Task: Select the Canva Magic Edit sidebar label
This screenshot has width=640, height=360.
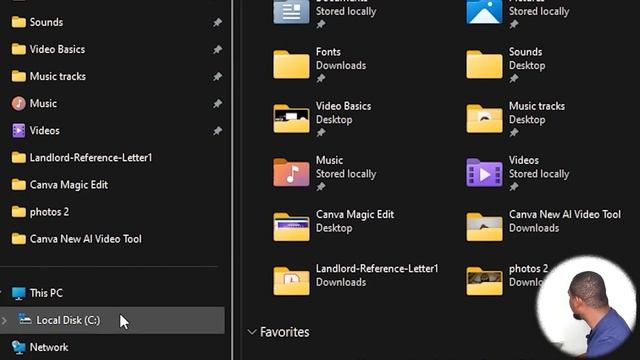Action: pos(69,185)
